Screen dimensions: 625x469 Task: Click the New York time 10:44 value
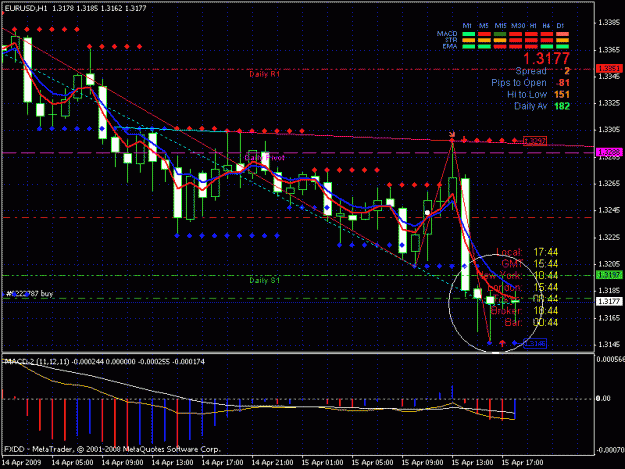(x=546, y=275)
